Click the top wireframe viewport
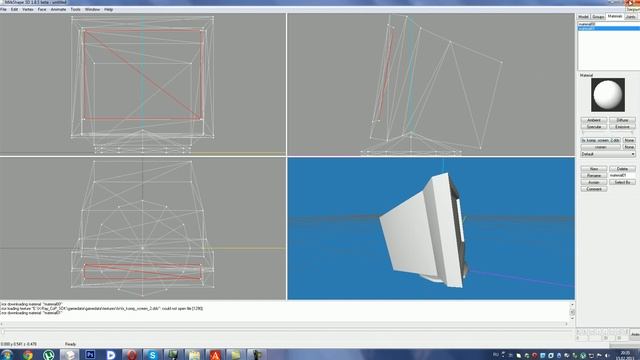This screenshot has height=360, width=640. pos(143,229)
